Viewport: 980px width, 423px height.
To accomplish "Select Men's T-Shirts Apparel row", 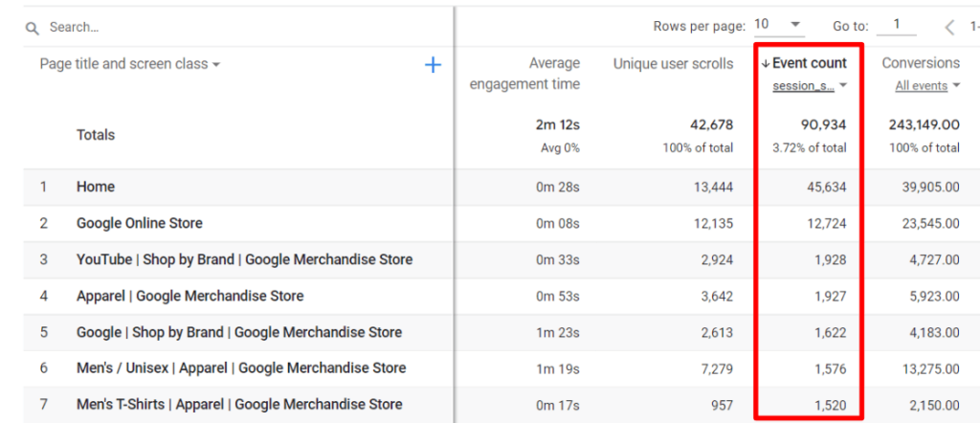I will point(238,404).
